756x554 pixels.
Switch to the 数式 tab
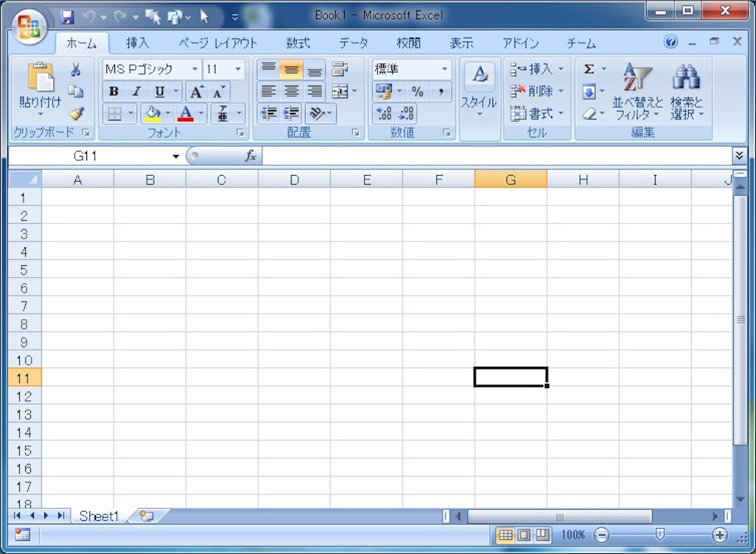(x=298, y=44)
